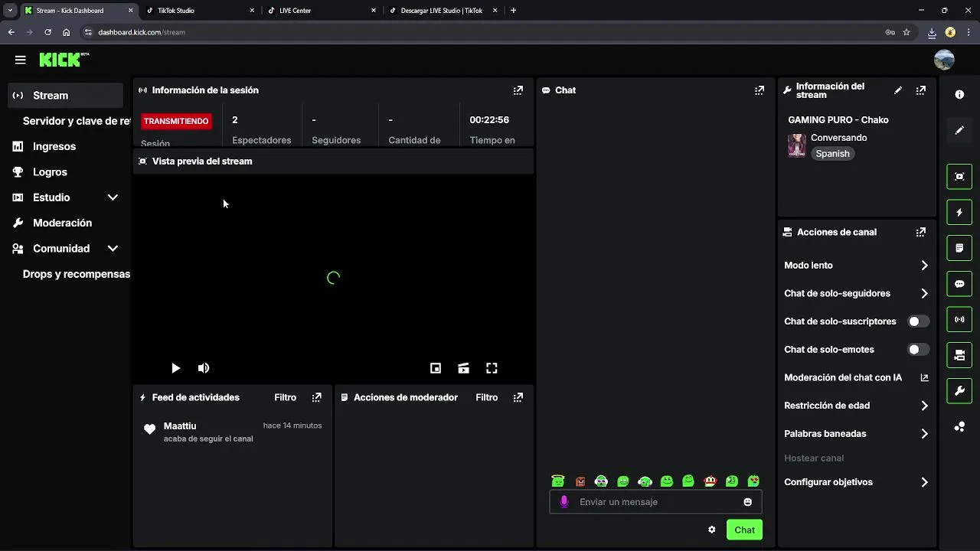
Task: Open Filtro in Feed de actividades
Action: 286,398
